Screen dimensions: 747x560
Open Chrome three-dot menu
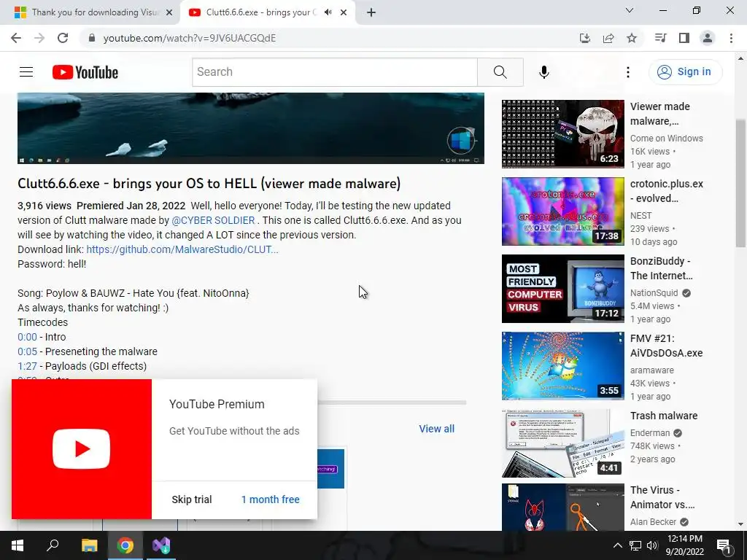pyautogui.click(x=731, y=38)
